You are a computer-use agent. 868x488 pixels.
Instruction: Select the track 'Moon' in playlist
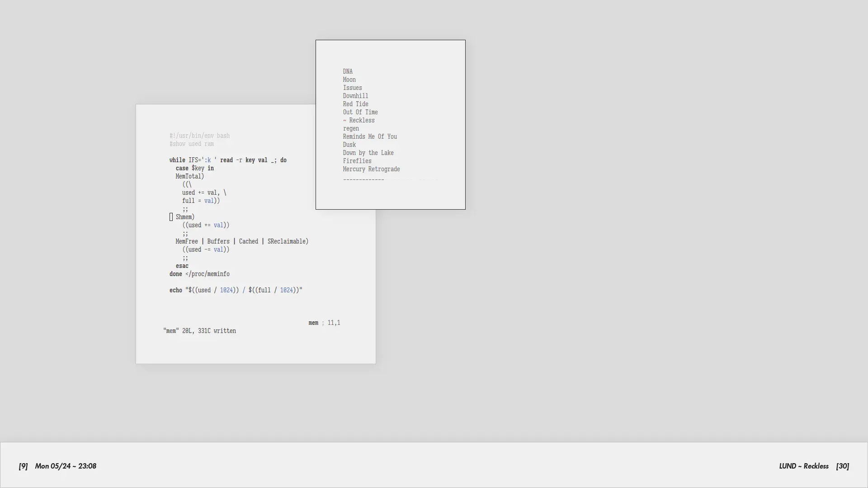(x=349, y=80)
